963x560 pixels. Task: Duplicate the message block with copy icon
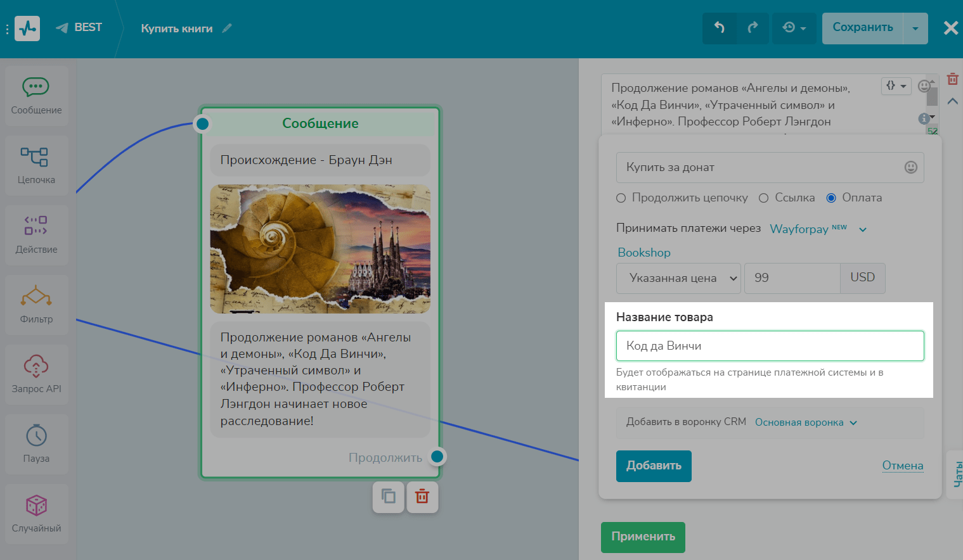[388, 497]
